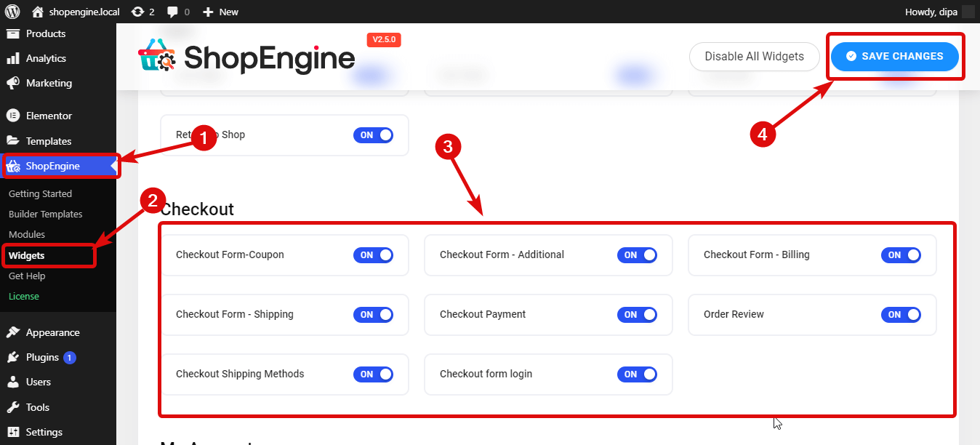Click Howdy, dipa account link
The height and width of the screenshot is (445, 980).
[x=931, y=12]
